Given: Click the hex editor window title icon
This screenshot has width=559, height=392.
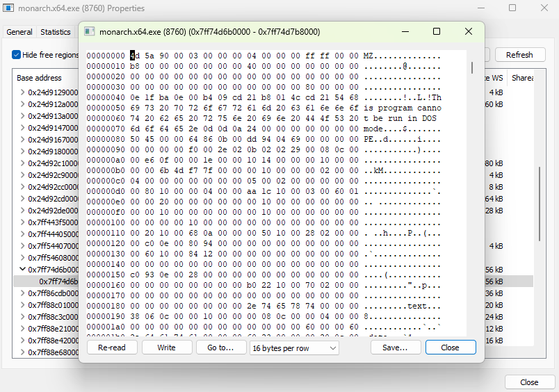Looking at the screenshot, I should point(89,31).
